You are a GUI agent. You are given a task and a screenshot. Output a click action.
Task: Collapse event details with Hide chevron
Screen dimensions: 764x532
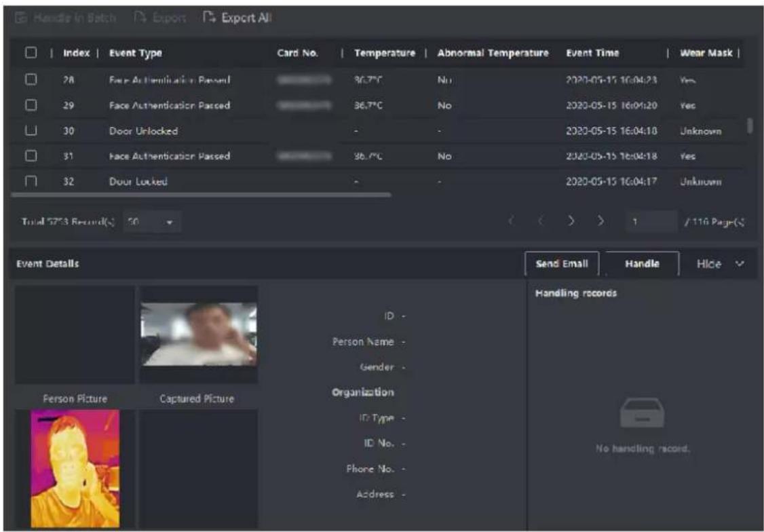click(740, 263)
